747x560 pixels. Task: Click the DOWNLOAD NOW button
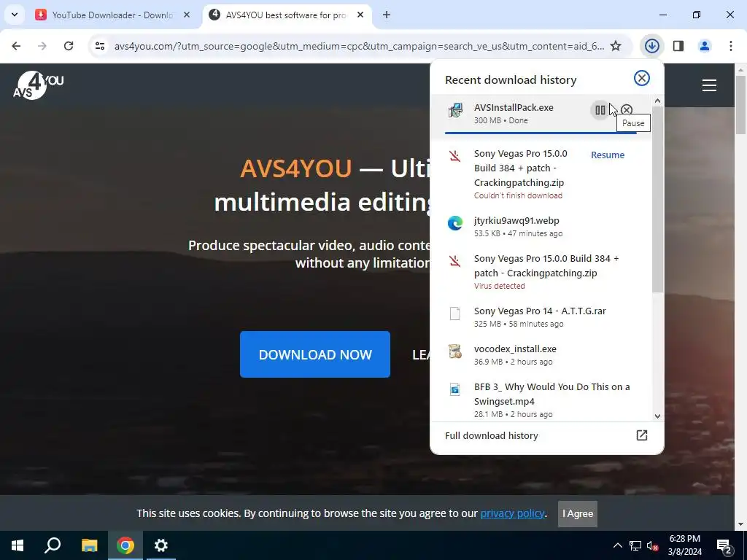pyautogui.click(x=315, y=354)
